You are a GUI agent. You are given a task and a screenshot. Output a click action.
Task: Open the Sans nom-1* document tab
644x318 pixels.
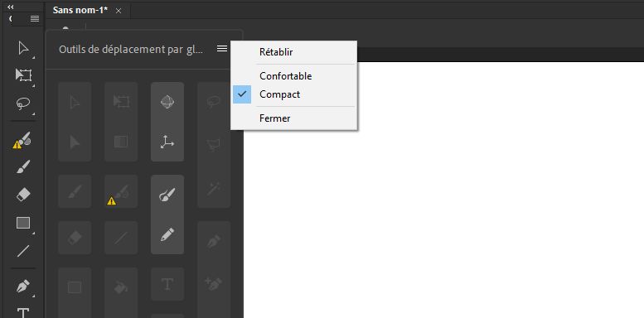[x=80, y=10]
